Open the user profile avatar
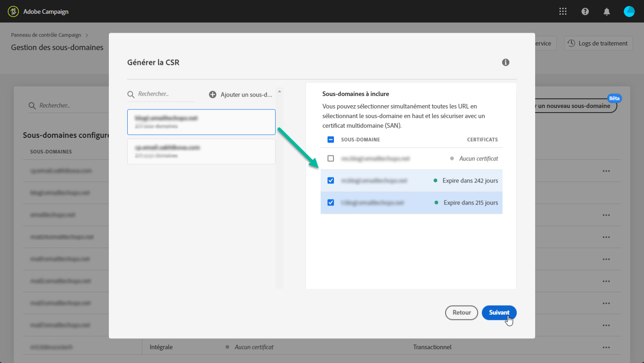The image size is (644, 363). 629,11
